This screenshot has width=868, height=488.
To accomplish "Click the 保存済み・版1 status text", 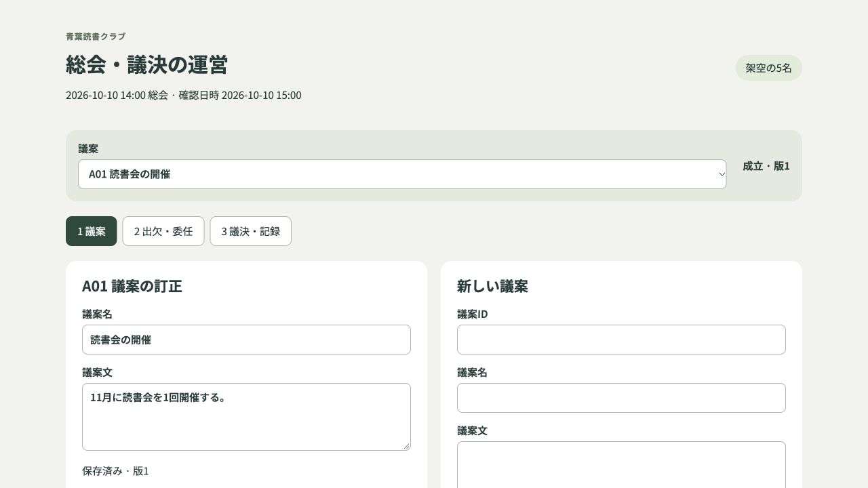I will pyautogui.click(x=115, y=471).
